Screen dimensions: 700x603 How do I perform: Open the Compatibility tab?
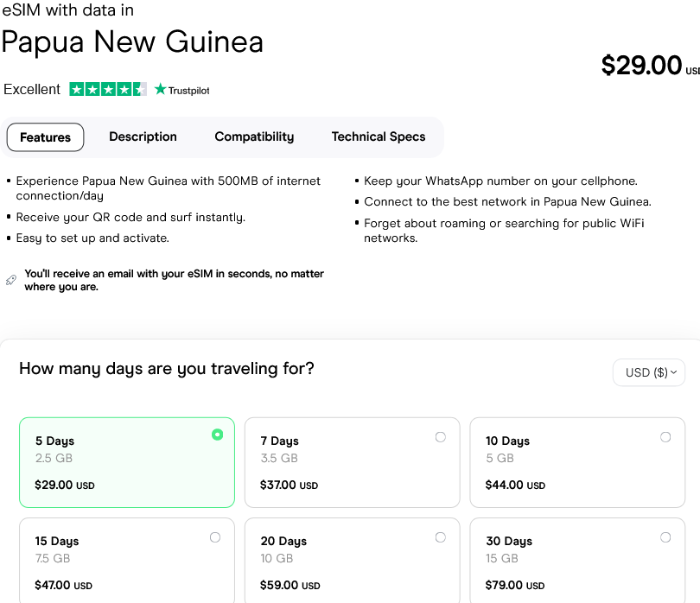254,136
